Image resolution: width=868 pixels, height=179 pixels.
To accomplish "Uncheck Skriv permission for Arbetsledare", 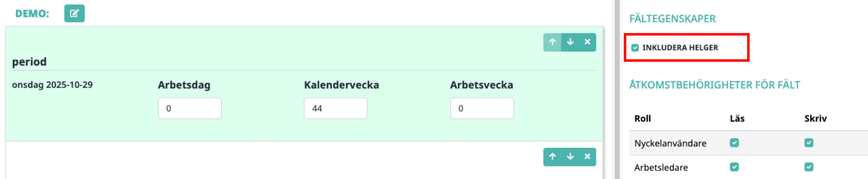I will 808,167.
